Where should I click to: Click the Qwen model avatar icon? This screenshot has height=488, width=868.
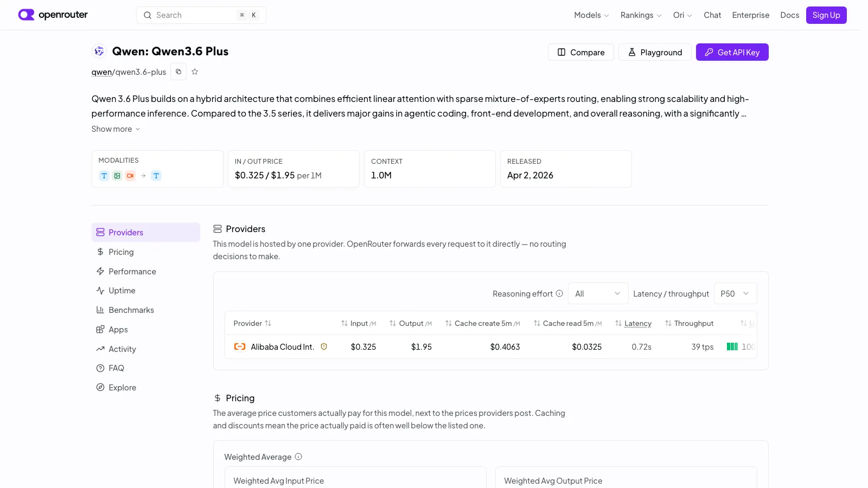click(x=99, y=51)
